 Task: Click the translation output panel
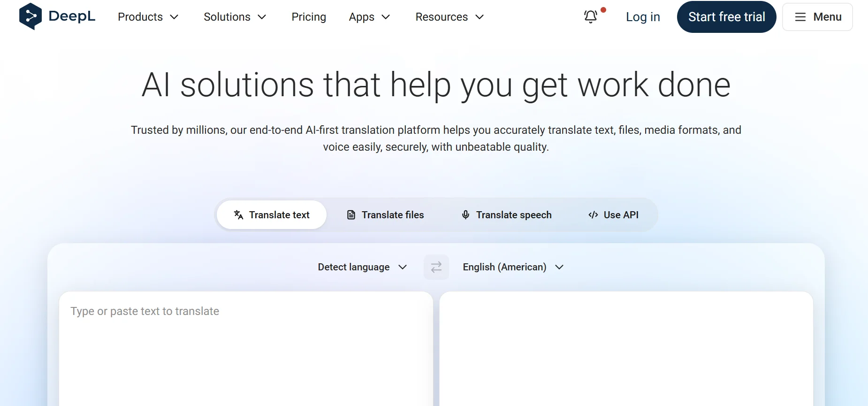tap(626, 349)
